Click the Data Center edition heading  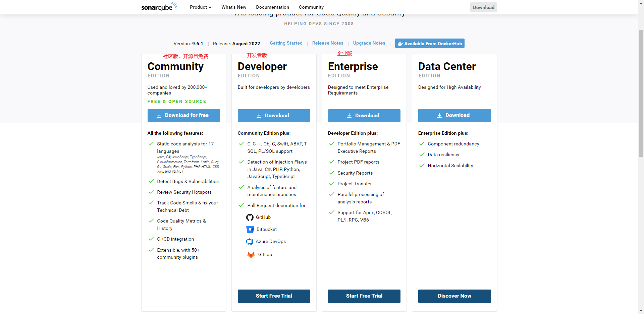click(447, 66)
